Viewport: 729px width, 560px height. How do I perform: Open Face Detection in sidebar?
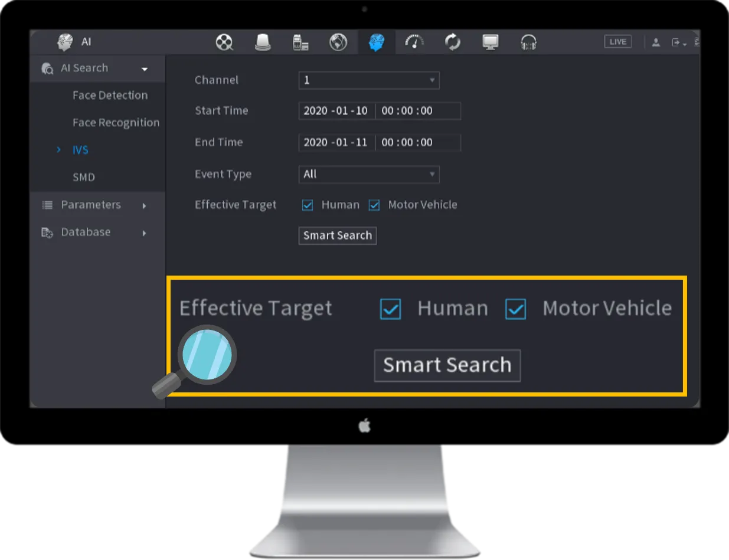(x=110, y=95)
